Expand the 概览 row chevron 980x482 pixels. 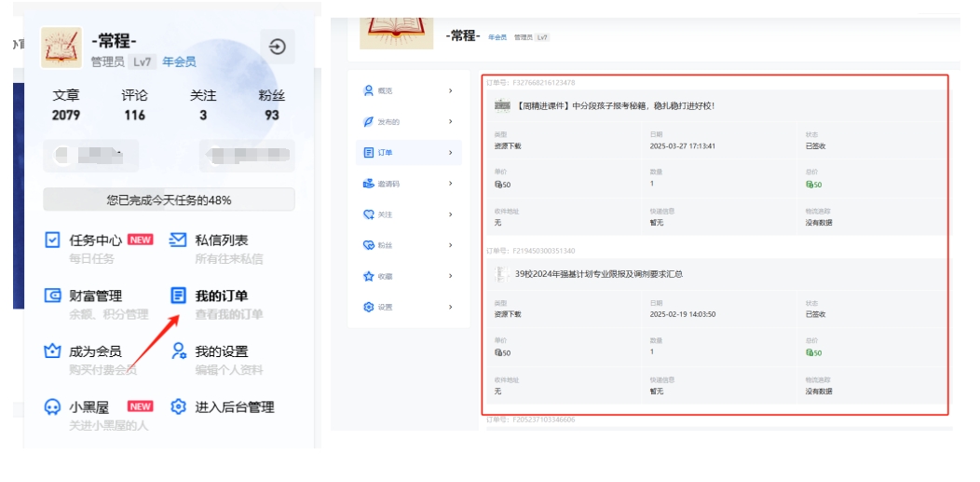click(451, 90)
